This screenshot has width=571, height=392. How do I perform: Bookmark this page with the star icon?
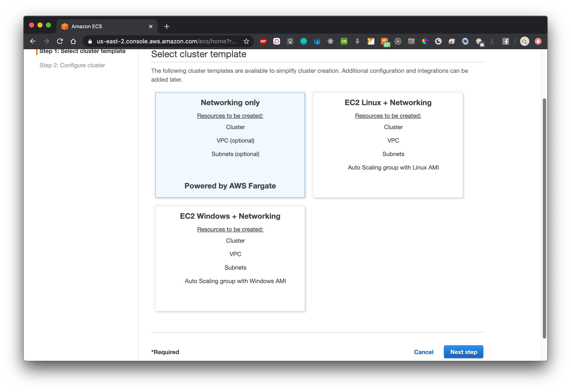click(246, 41)
